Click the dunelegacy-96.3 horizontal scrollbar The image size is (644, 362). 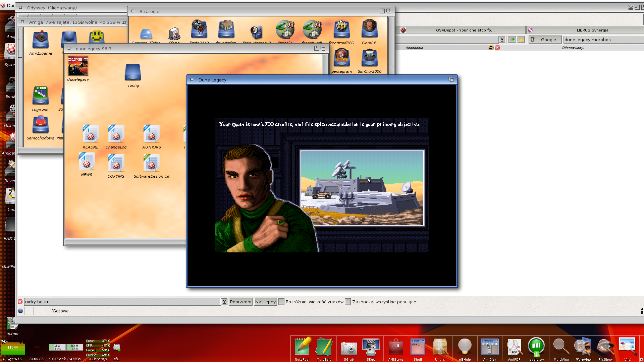[125, 242]
